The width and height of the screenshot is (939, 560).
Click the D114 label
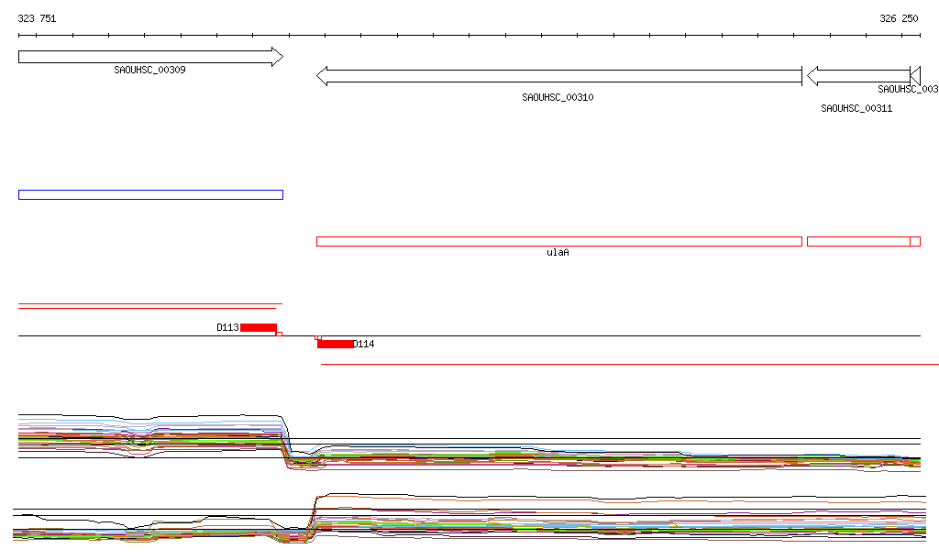(x=363, y=344)
